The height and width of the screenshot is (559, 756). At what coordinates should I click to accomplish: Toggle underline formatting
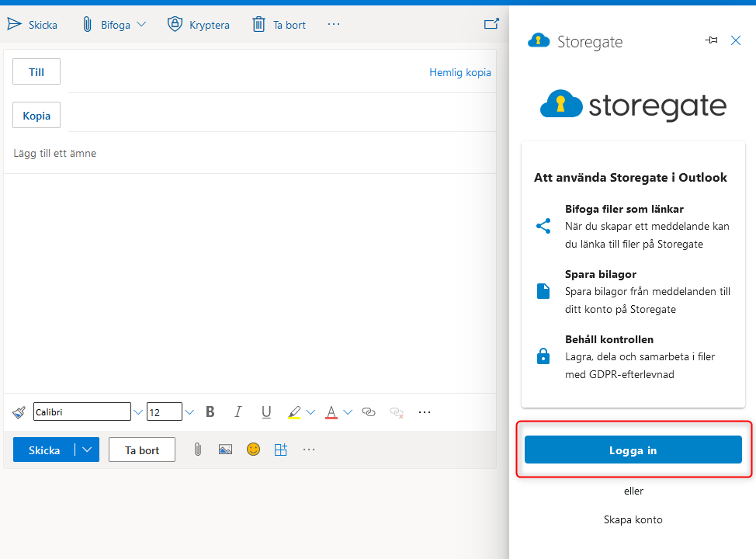(x=266, y=412)
